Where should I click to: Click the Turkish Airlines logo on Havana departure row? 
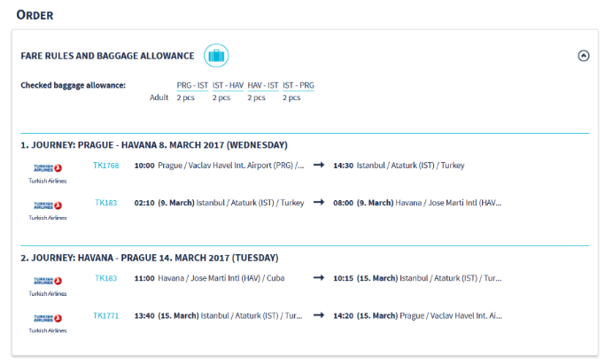point(48,280)
